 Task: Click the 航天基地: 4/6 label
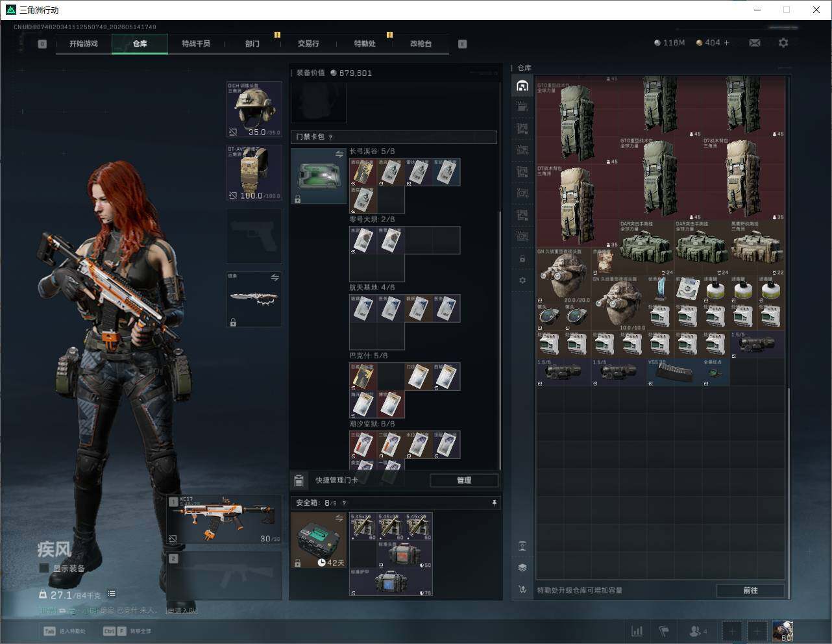372,288
